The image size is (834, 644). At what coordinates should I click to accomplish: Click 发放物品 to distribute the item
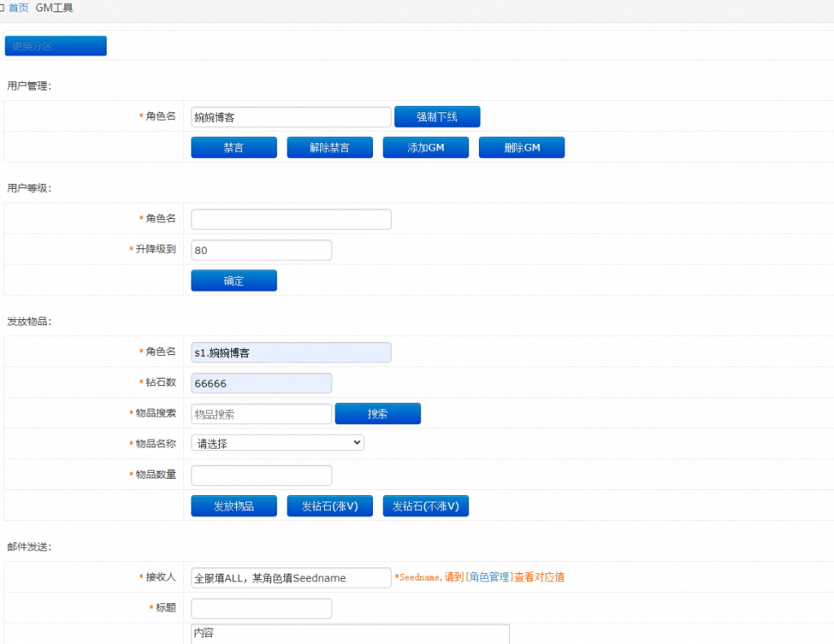(x=234, y=506)
